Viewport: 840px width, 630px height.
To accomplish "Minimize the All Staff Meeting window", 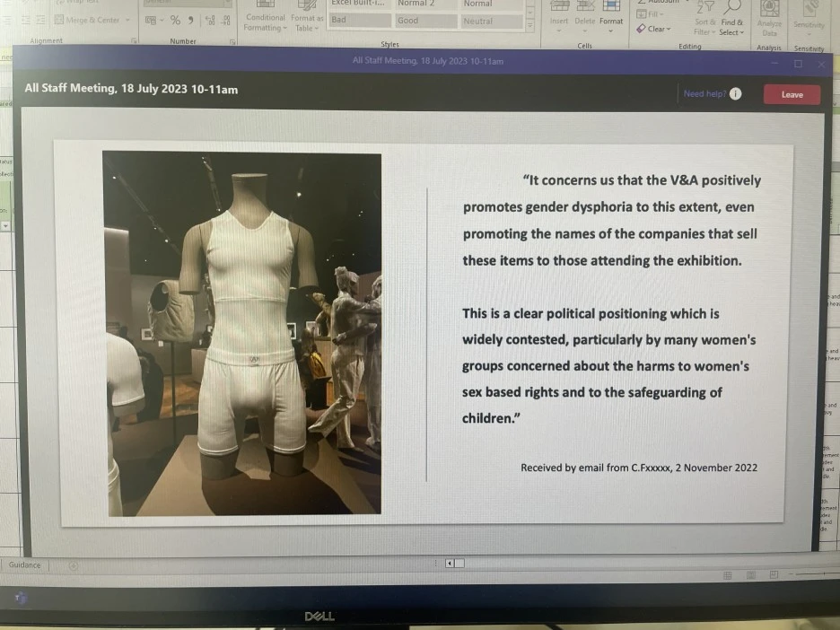I will (774, 63).
